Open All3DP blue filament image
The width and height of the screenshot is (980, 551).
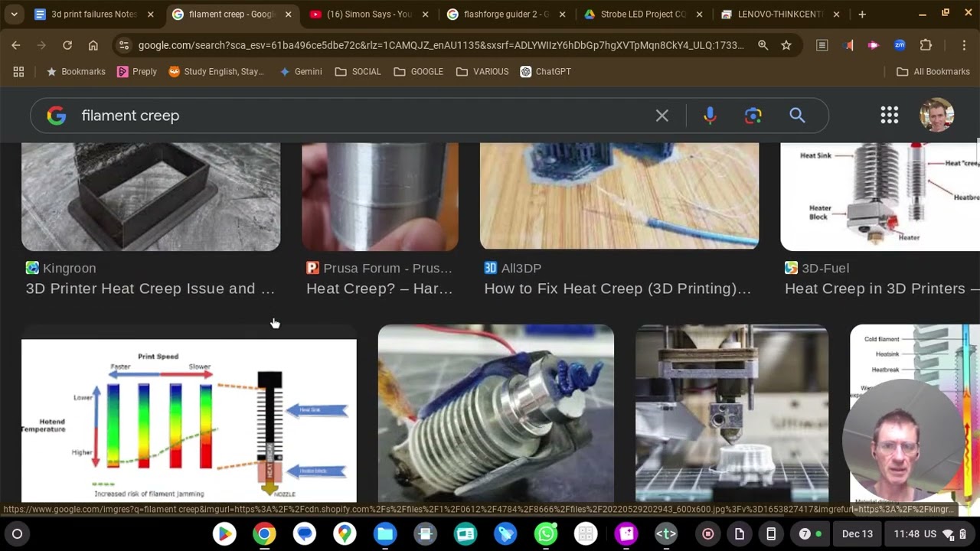click(x=619, y=197)
